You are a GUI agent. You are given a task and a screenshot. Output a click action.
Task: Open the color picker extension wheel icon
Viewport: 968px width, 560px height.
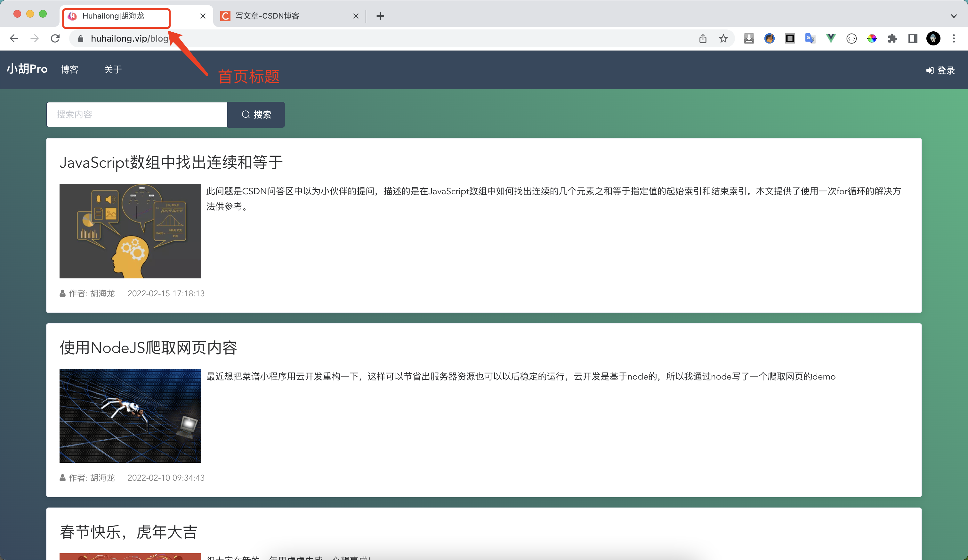pyautogui.click(x=872, y=38)
